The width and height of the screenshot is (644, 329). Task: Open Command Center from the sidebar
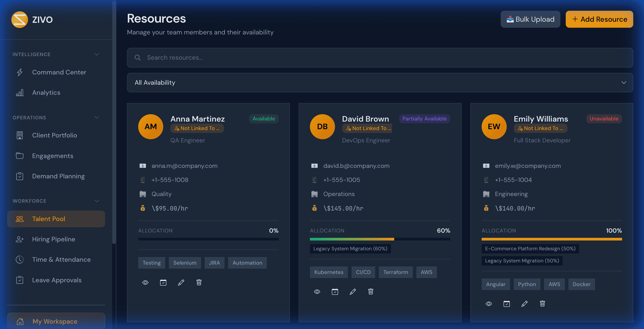(x=59, y=72)
